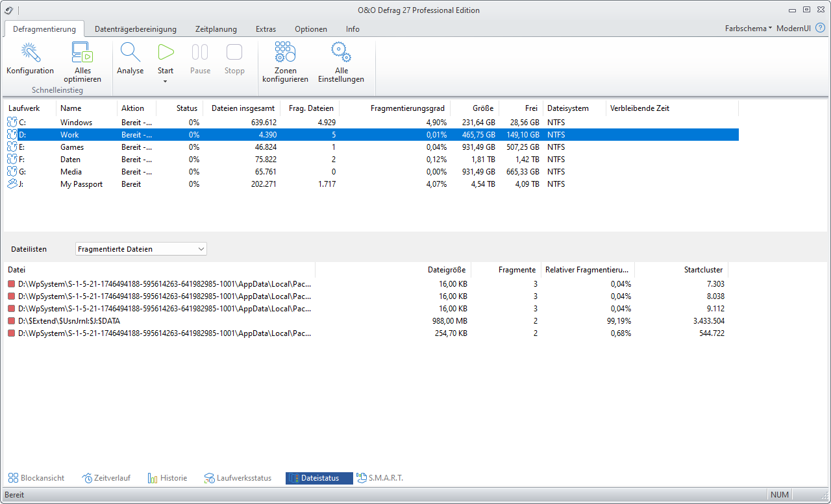Viewport: 831px width, 504px height.
Task: Click red marker of file at startcluster 8.038
Action: (x=11, y=296)
